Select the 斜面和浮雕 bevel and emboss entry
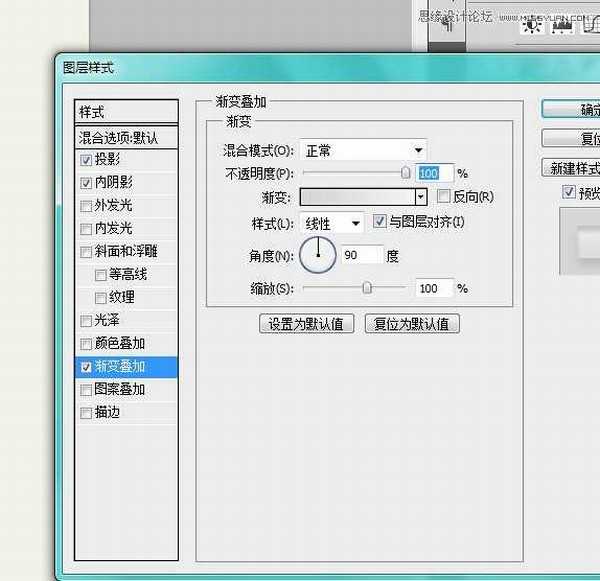The height and width of the screenshot is (581, 600). [126, 252]
